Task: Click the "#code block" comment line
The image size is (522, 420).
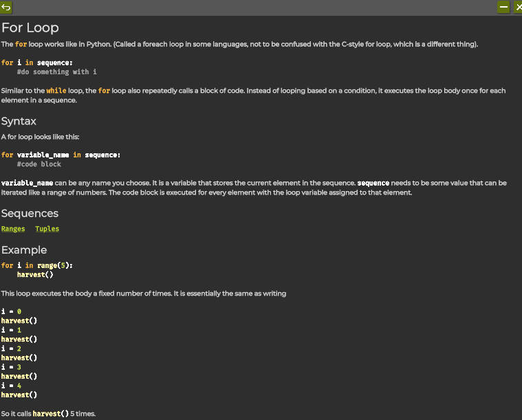Action: point(39,164)
